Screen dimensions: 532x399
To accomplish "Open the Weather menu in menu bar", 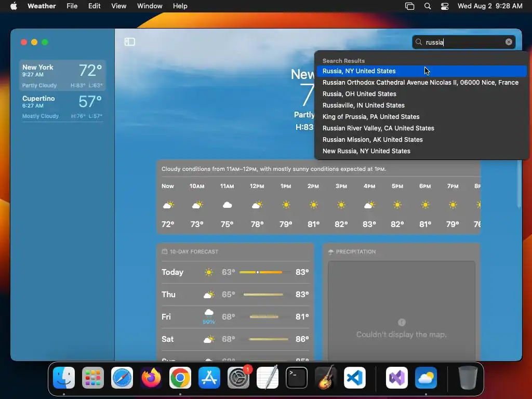I will (x=42, y=6).
